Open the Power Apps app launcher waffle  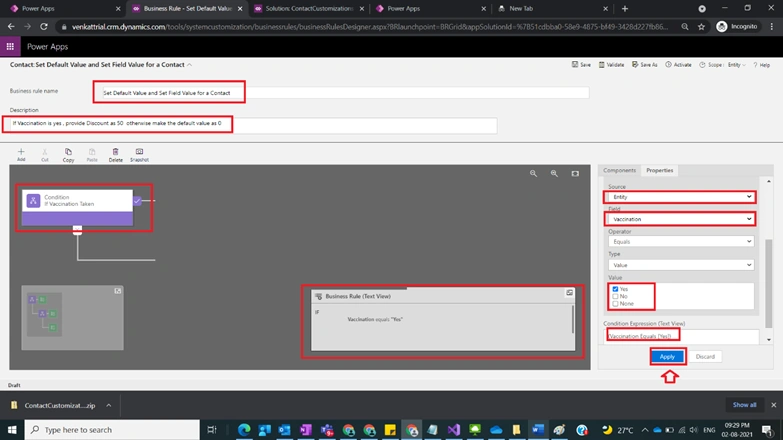click(10, 46)
